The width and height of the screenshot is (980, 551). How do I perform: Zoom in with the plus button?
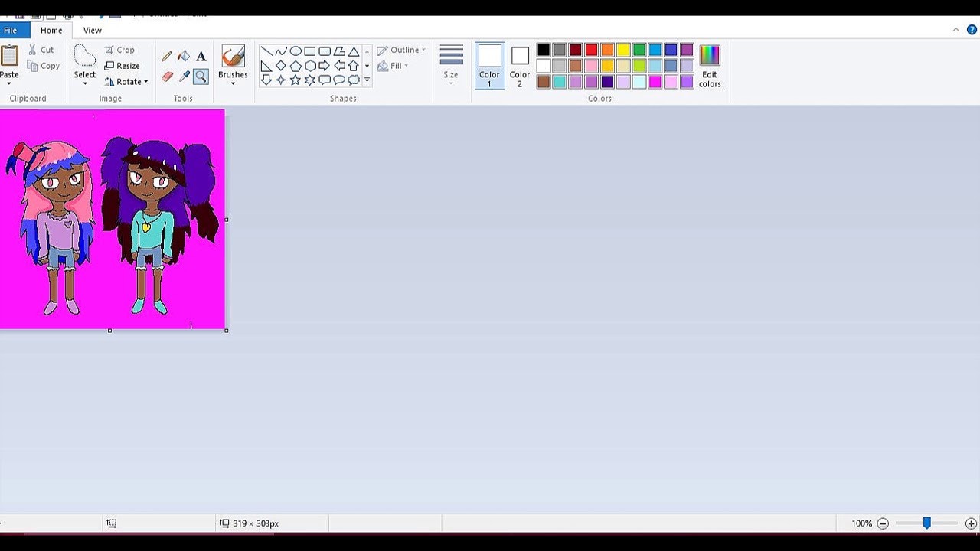971,523
